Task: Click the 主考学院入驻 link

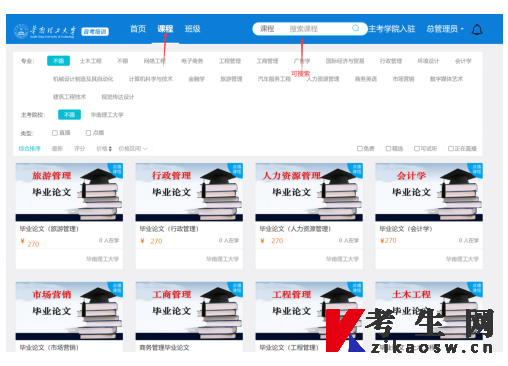Action: (392, 29)
